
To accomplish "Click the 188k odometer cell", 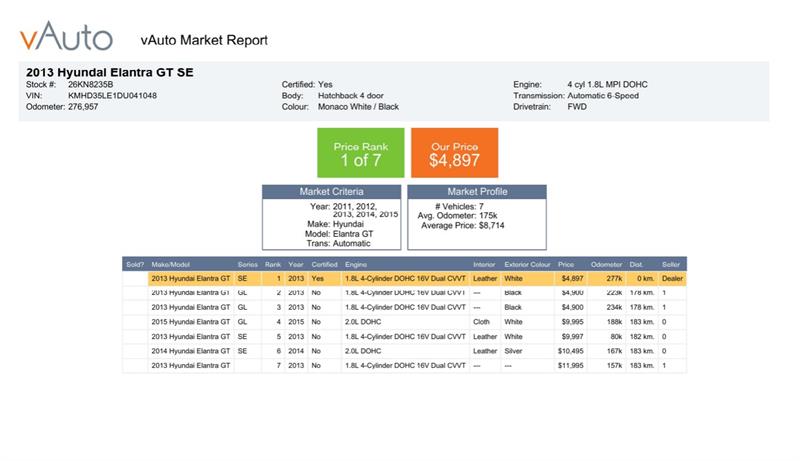I will pos(614,322).
